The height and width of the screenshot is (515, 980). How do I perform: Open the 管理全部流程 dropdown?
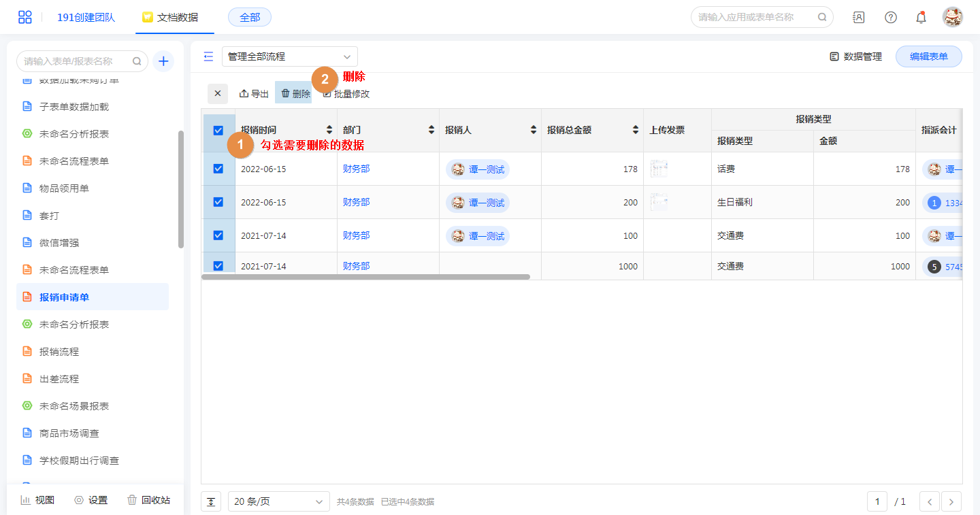[289, 56]
